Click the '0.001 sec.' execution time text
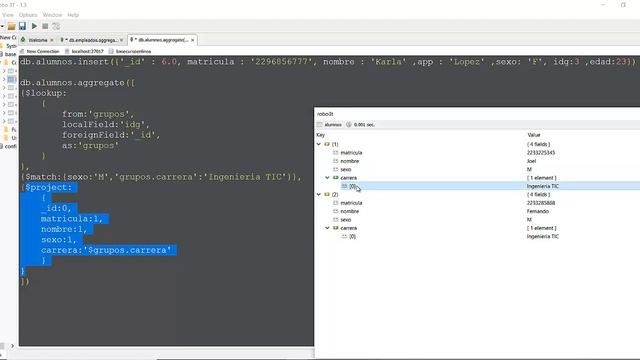Screen dimensions: 640x360 (x=364, y=124)
